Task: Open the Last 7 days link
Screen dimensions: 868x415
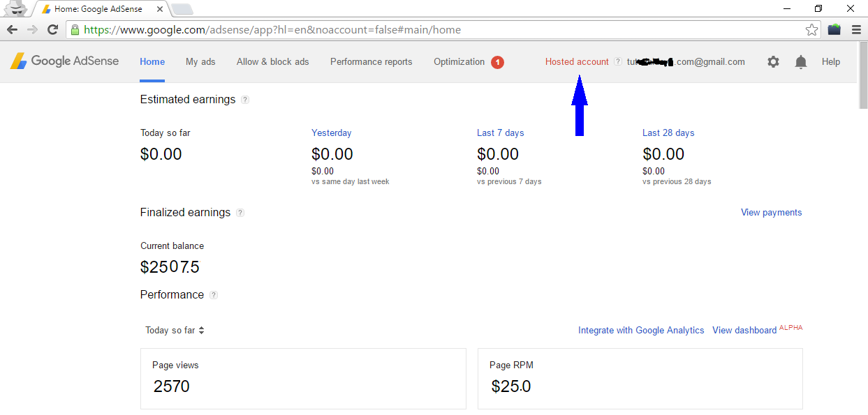Action: pos(500,133)
